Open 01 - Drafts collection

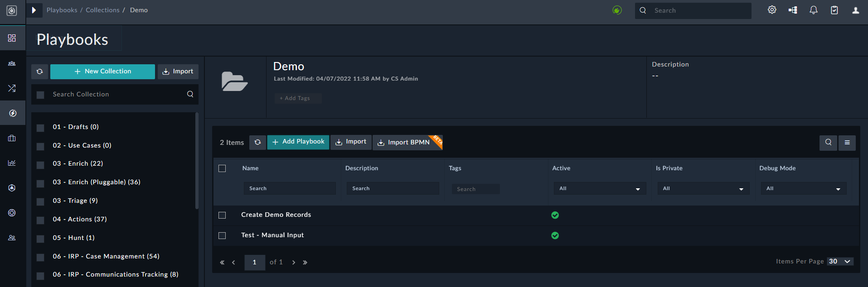click(76, 127)
